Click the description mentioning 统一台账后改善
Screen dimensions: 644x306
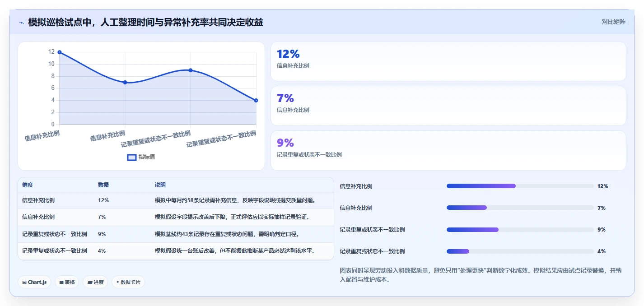235,251
